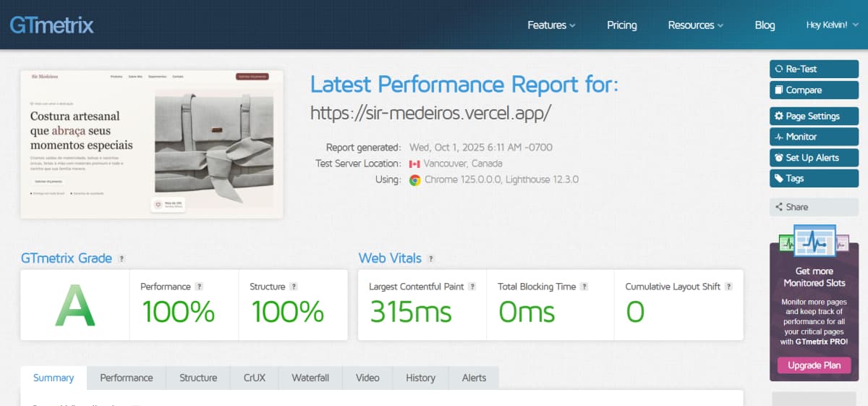868x406 pixels.
Task: Click the monitored slots promo graphic
Action: [x=814, y=241]
